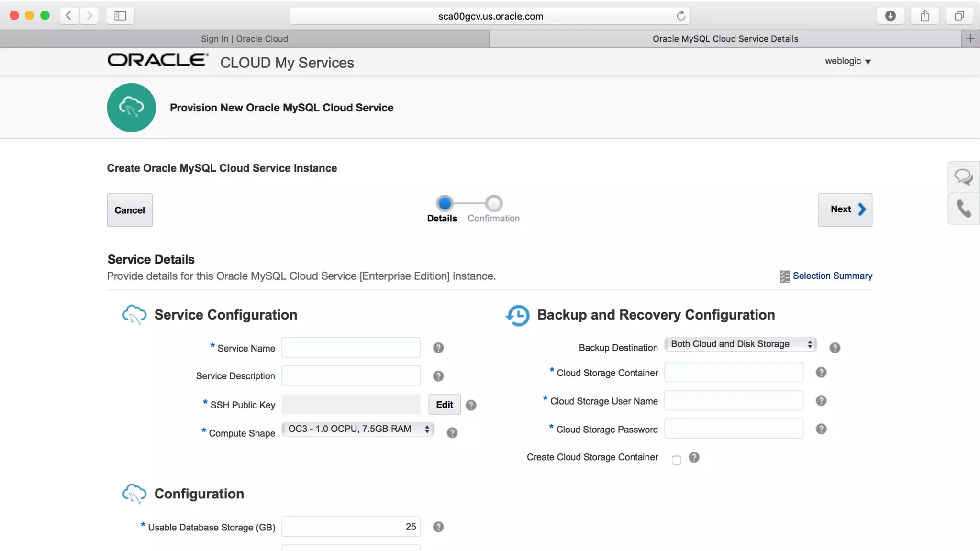Reload the page with the refresh icon

tap(680, 16)
